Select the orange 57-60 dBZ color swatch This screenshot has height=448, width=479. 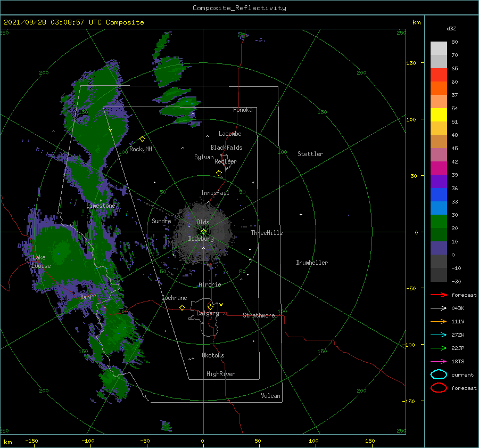click(x=439, y=88)
